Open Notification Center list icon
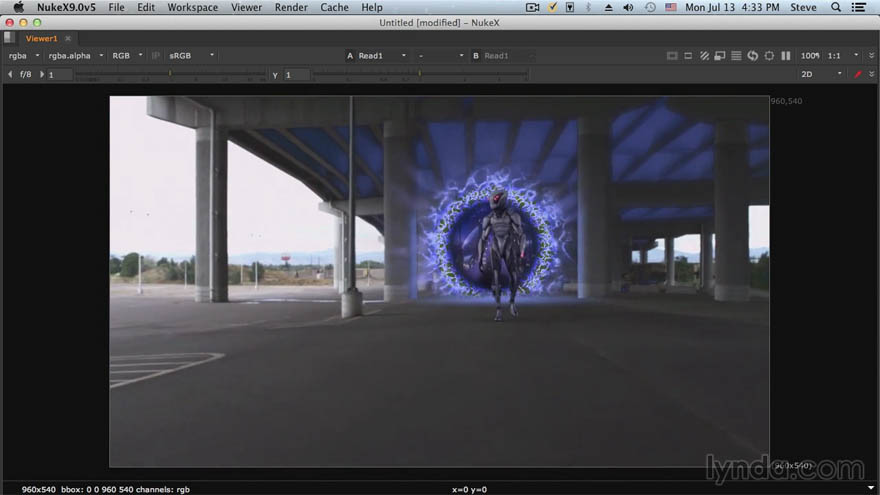This screenshot has height=495, width=880. 858,7
